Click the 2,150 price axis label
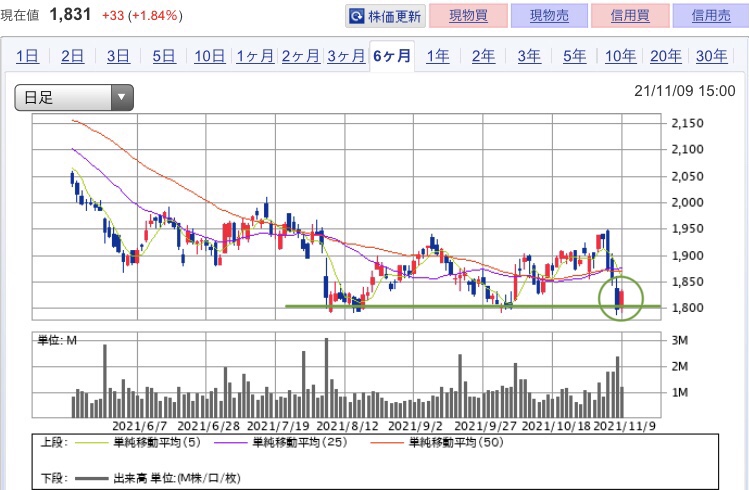This screenshot has width=749, height=490. tap(687, 123)
